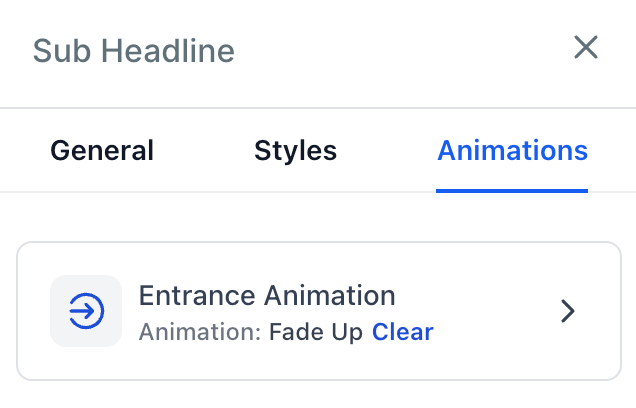Open the Styles tab
636x408 pixels.
click(295, 151)
